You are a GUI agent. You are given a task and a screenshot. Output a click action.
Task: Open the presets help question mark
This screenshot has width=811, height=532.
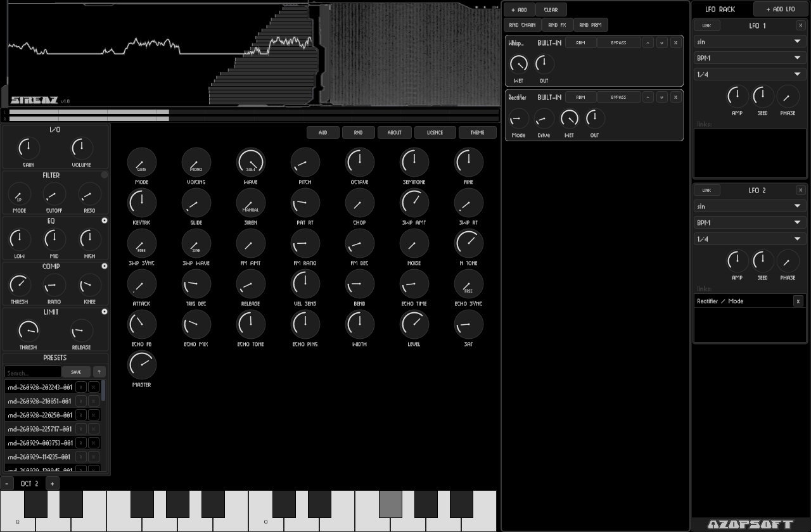pos(99,372)
